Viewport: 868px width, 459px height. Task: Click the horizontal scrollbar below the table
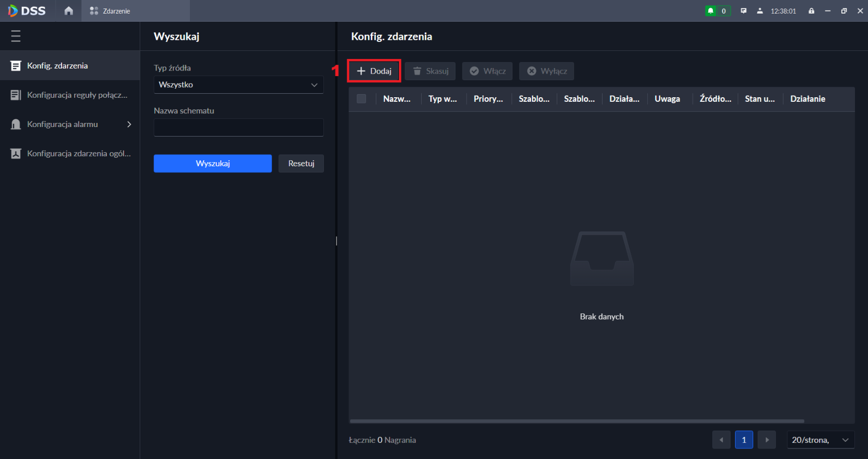pos(576,421)
